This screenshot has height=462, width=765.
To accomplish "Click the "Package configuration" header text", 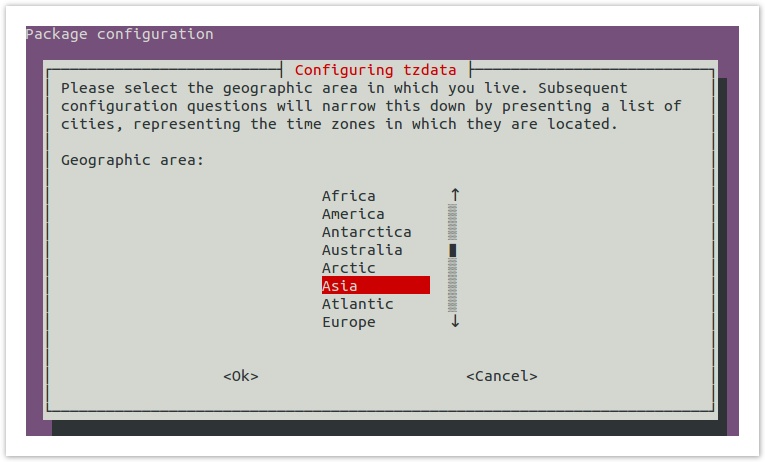I will pyautogui.click(x=120, y=34).
